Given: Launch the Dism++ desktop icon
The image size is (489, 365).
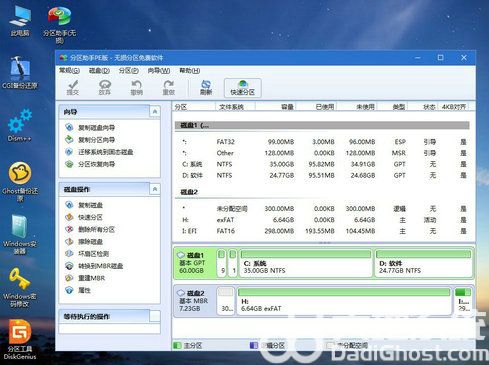Looking at the screenshot, I should [x=20, y=125].
